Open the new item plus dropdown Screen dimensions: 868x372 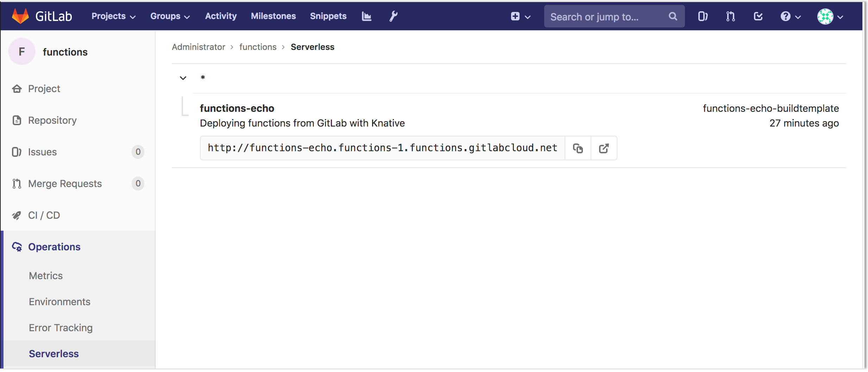(x=520, y=16)
